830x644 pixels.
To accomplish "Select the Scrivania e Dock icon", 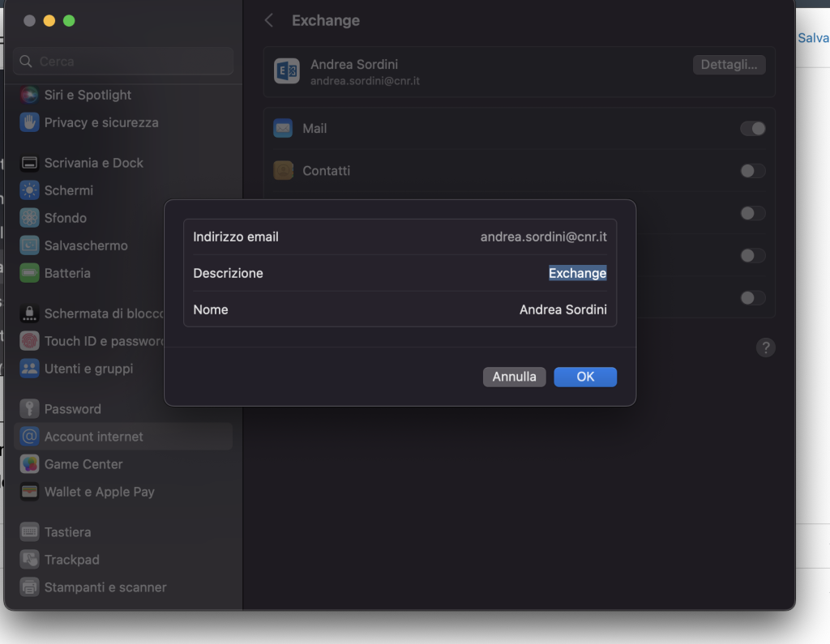I will click(x=30, y=163).
